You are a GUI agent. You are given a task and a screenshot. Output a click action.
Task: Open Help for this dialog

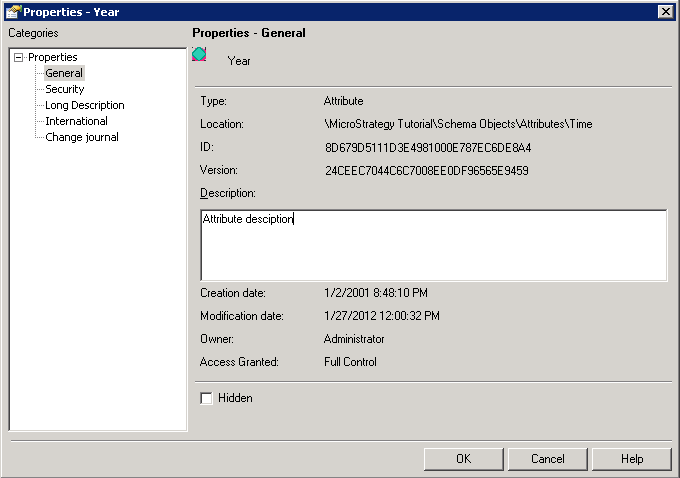pos(631,459)
